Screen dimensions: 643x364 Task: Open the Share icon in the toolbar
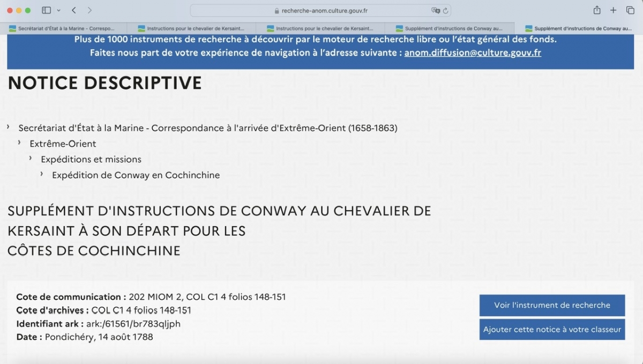[597, 10]
